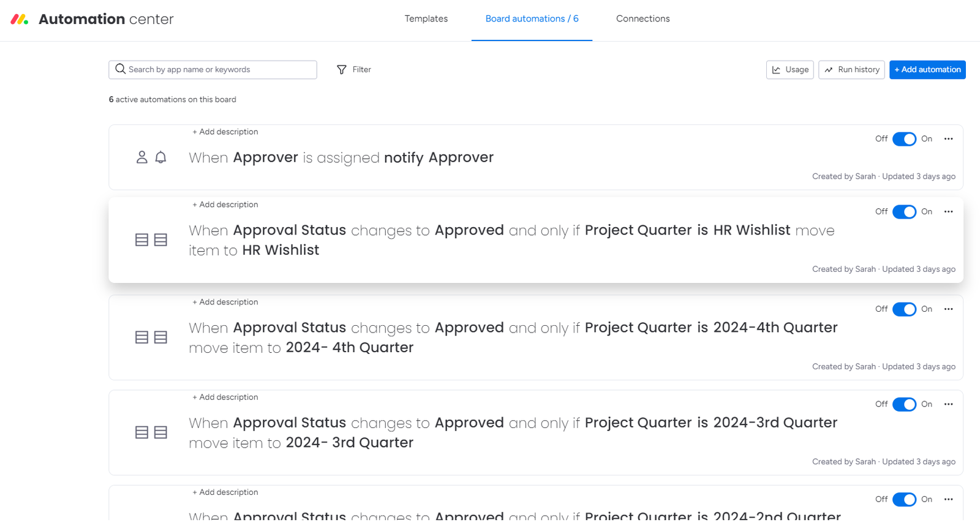Click the board icons on HR Wishlist automation
Screen dimensions: 980x523
[151, 239]
